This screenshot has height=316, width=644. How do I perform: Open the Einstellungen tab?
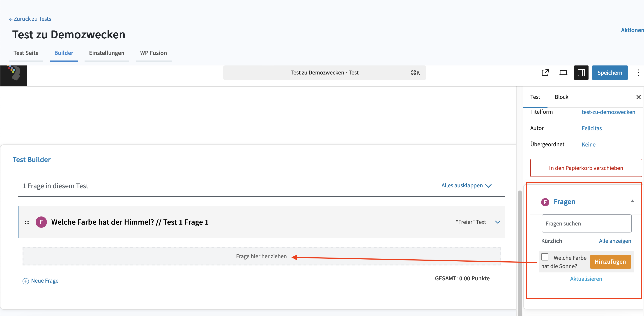(106, 53)
